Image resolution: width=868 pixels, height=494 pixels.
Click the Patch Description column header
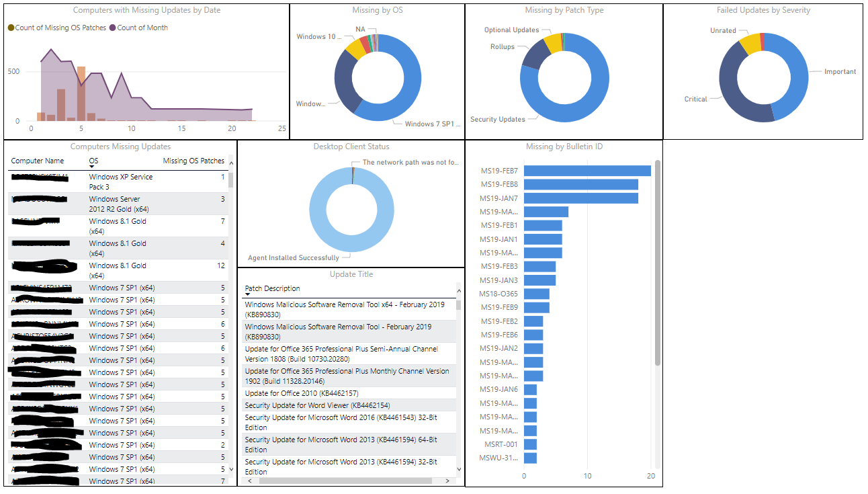coord(273,288)
